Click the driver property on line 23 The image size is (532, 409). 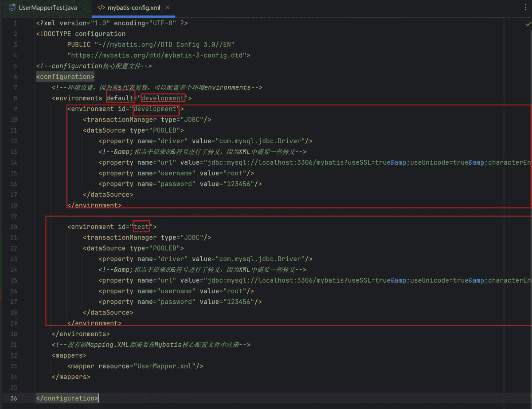click(x=206, y=259)
